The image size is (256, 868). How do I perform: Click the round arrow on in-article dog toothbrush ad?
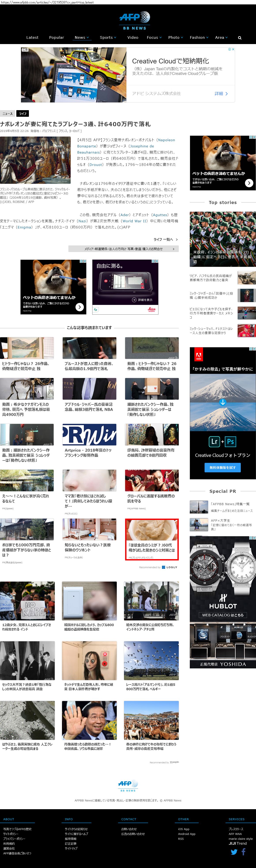pyautogui.click(x=79, y=307)
